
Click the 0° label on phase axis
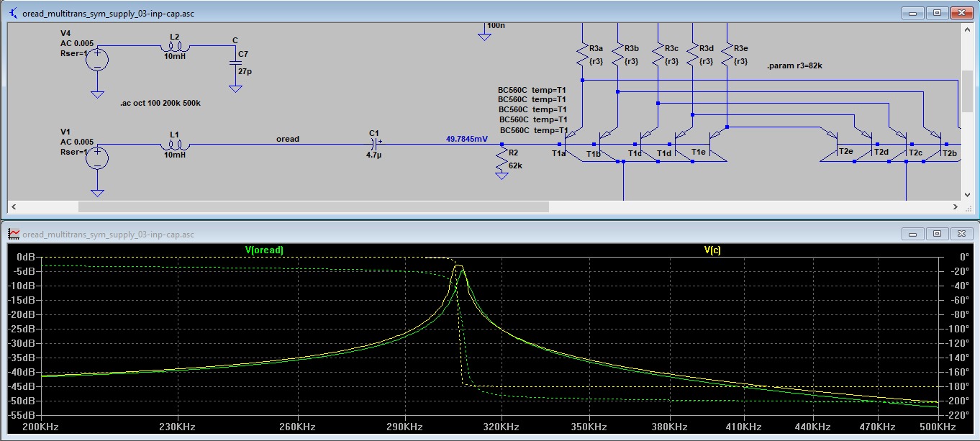pyautogui.click(x=965, y=257)
